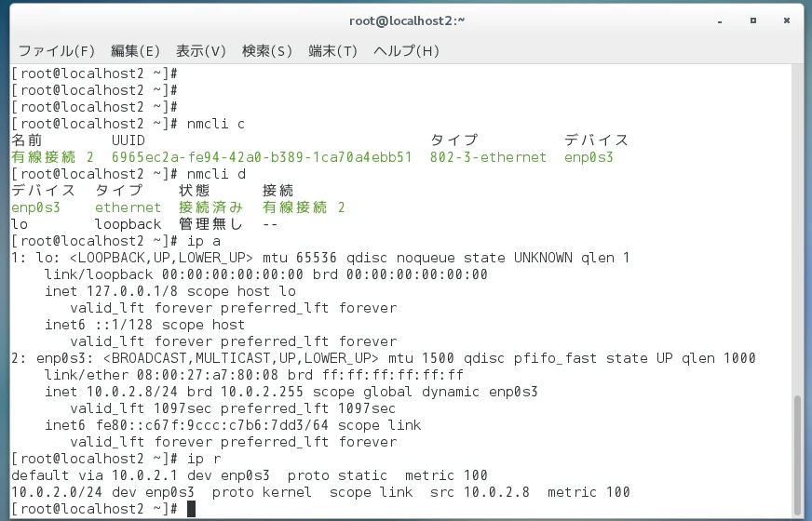
Task: Click the <LOOPBACK,UP,LOWER_UP> flags
Action: (161, 258)
